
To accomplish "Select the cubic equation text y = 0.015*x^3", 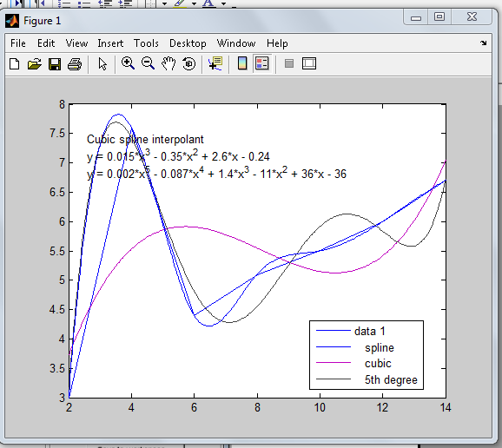I will coord(178,156).
